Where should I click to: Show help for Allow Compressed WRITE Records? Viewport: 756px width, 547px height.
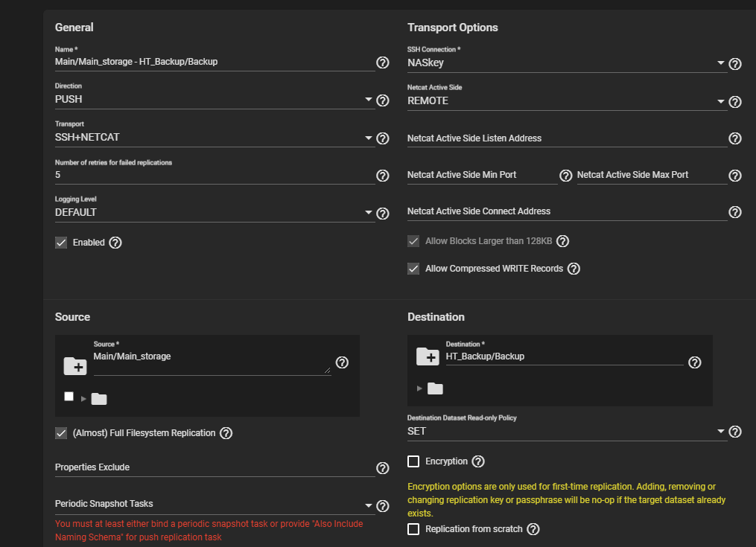[x=574, y=269]
